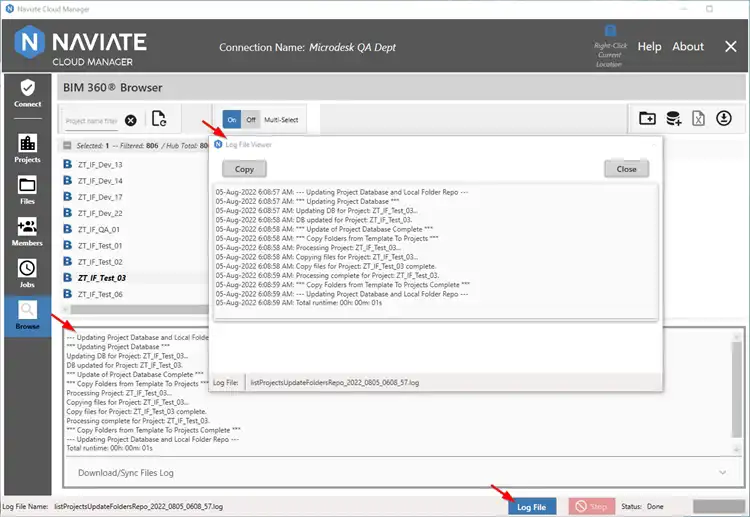Turn Multi-Select Off

pos(251,120)
